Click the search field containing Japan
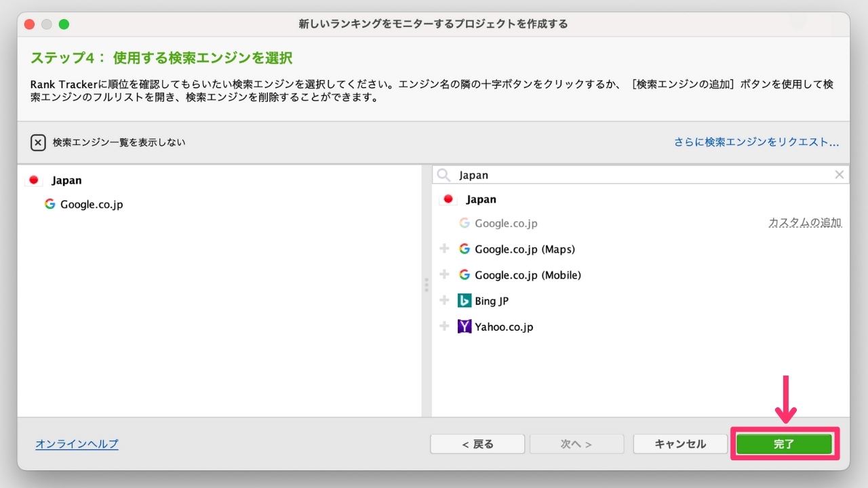 click(640, 175)
